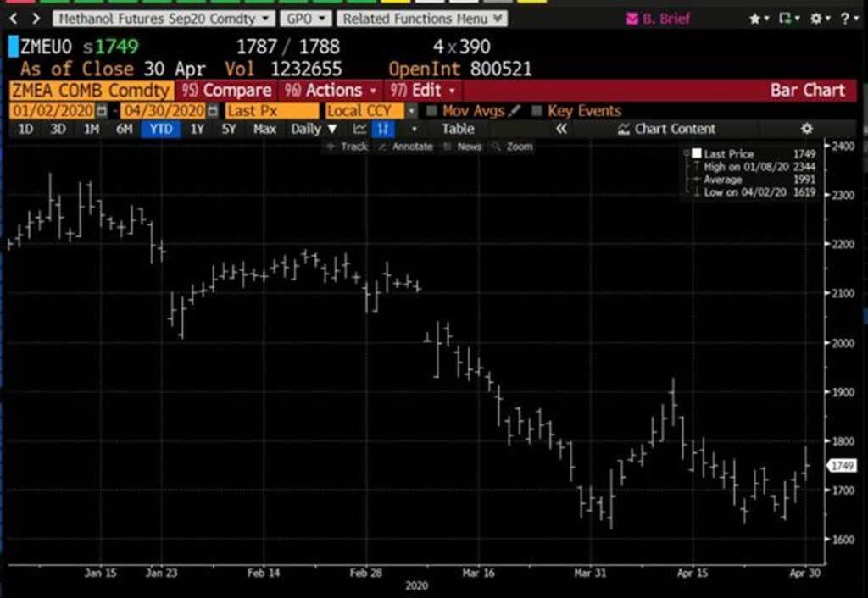Open the Daily periodicity dropdown
Screen dimensions: 868x598
click(314, 129)
